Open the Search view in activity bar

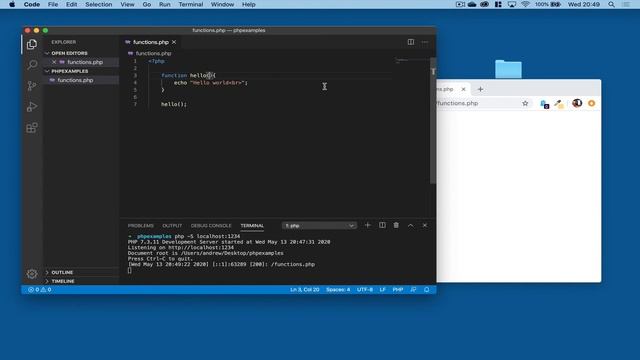pos(32,64)
